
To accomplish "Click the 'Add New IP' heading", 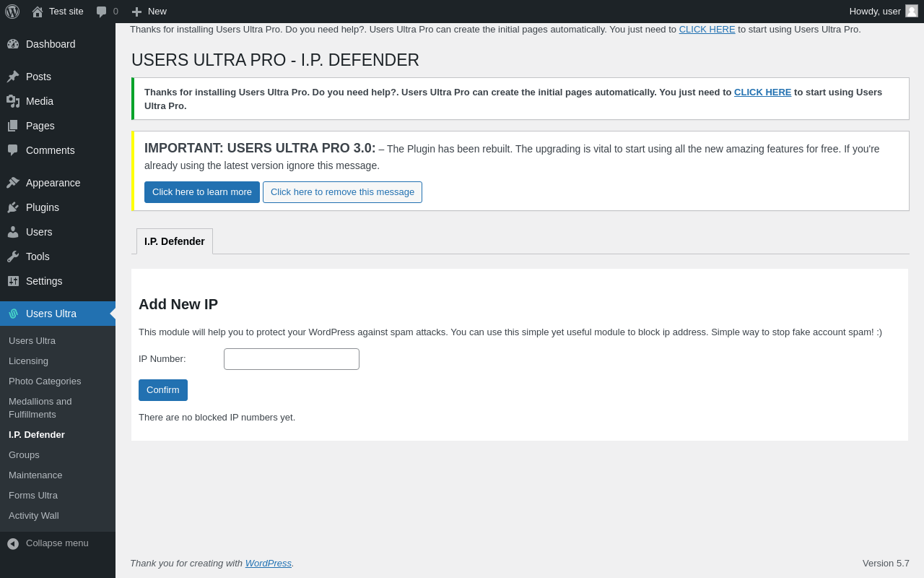I will [x=178, y=305].
